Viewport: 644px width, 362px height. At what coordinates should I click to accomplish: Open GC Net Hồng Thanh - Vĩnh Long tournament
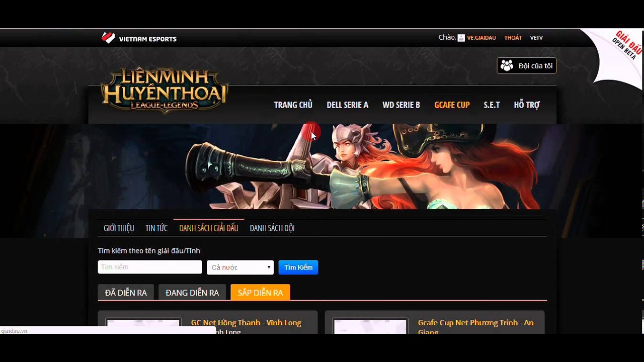click(x=246, y=323)
